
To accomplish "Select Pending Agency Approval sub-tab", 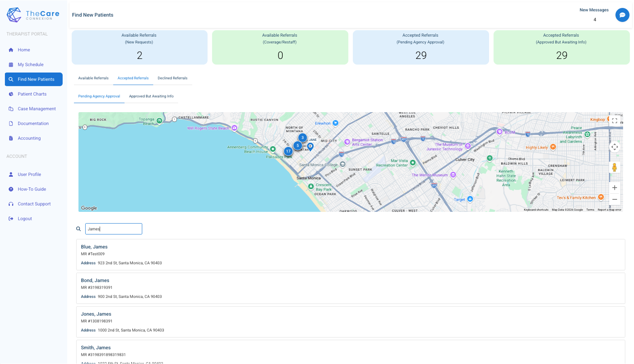I will point(99,96).
